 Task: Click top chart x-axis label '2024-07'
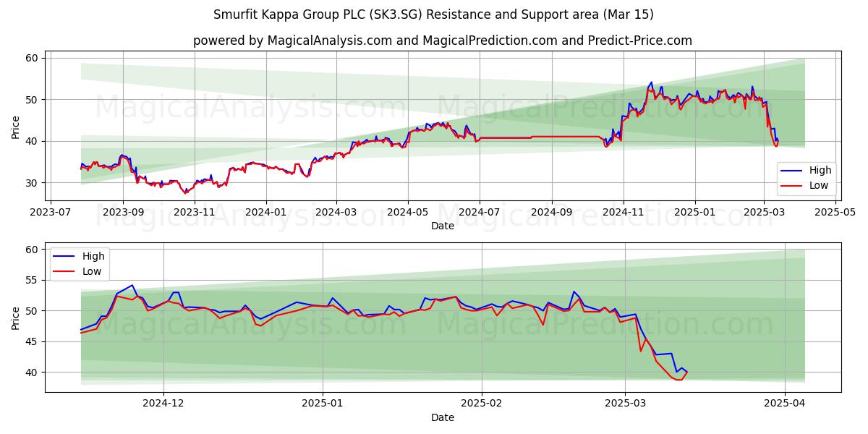click(479, 212)
